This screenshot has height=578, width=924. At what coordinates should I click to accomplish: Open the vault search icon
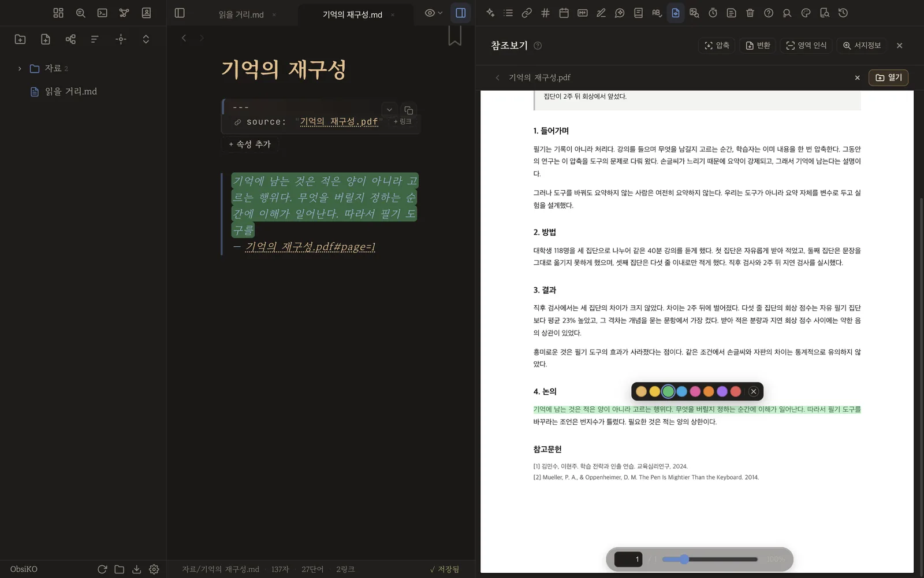[80, 13]
